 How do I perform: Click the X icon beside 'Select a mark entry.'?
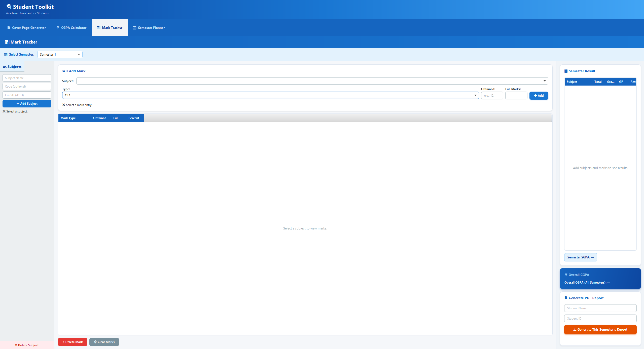click(x=64, y=105)
